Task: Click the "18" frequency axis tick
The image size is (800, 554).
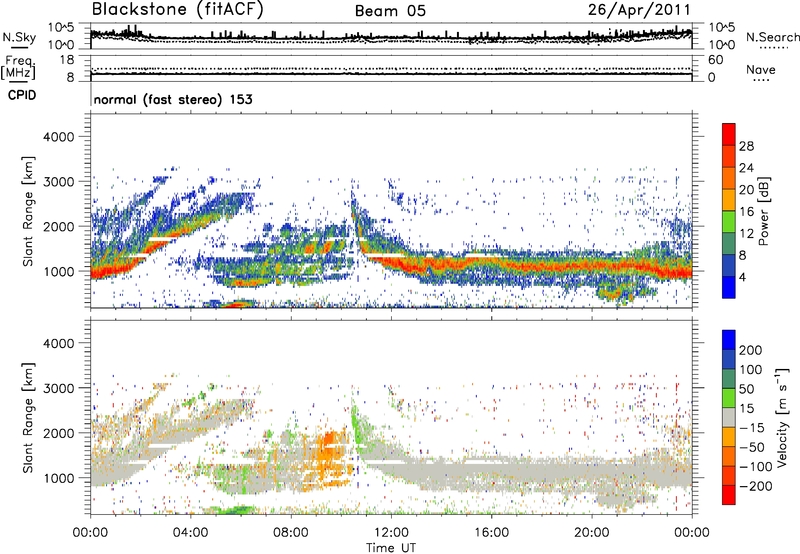Action: point(67,60)
